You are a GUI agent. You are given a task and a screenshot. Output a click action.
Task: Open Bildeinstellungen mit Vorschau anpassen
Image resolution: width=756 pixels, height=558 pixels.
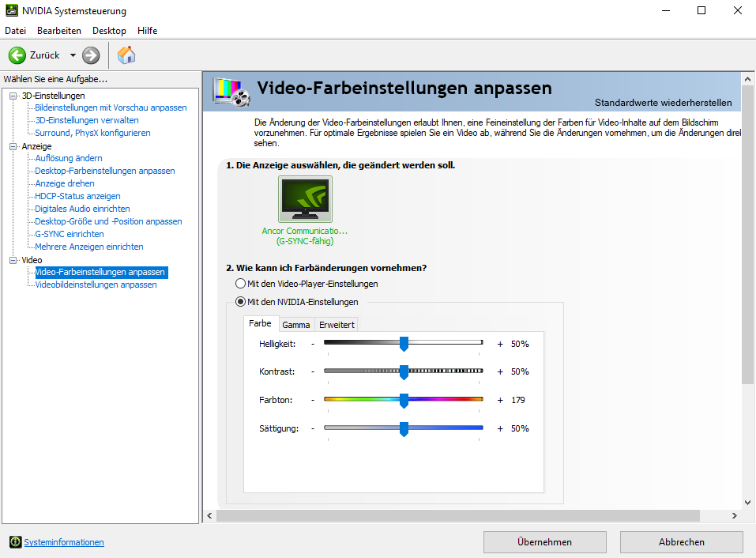(x=111, y=107)
